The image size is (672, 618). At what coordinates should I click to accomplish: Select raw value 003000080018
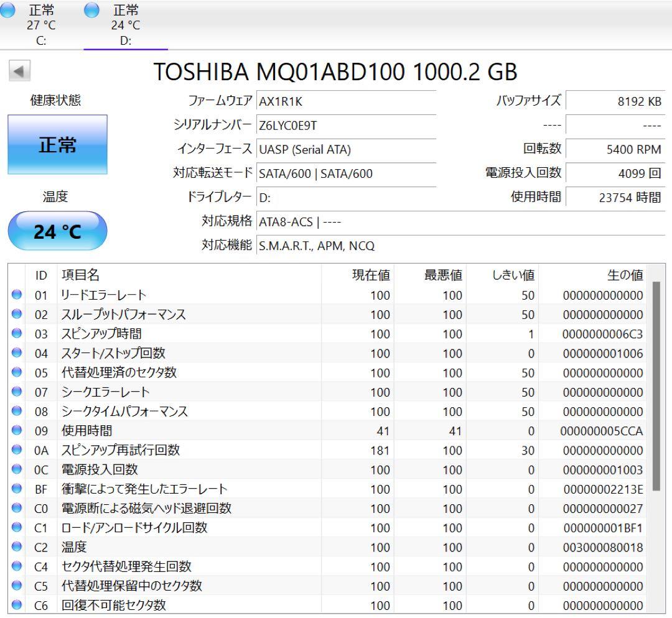[602, 547]
